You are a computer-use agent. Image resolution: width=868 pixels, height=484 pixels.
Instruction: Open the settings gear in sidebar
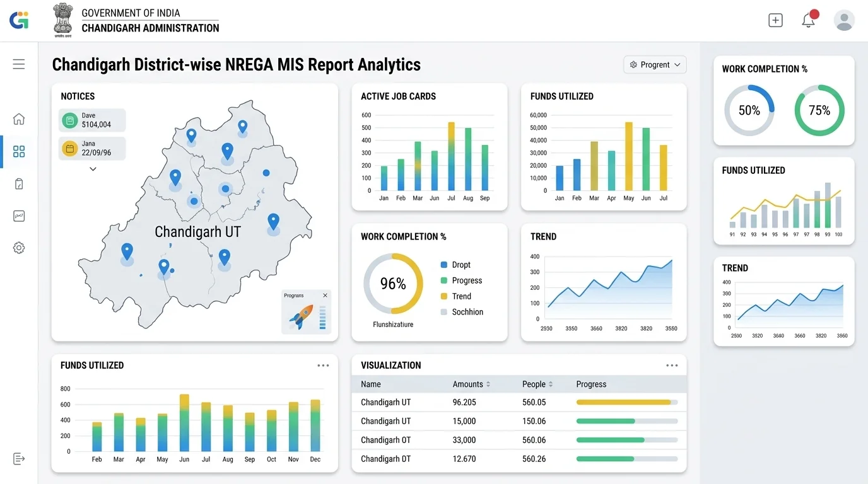(19, 248)
